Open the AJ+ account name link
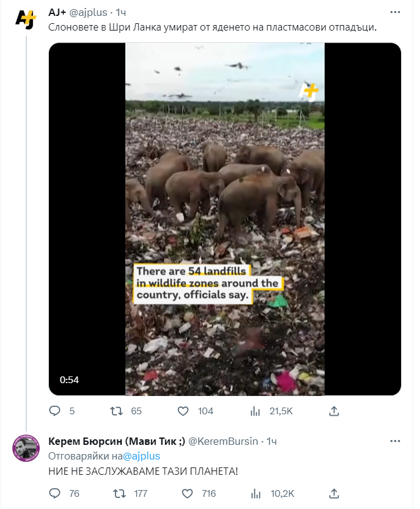 (x=58, y=13)
